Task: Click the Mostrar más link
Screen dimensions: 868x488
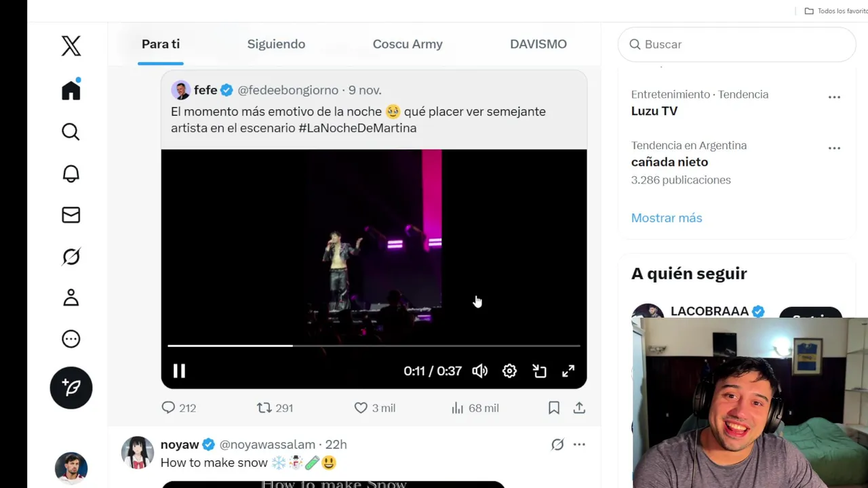Action: click(x=667, y=218)
